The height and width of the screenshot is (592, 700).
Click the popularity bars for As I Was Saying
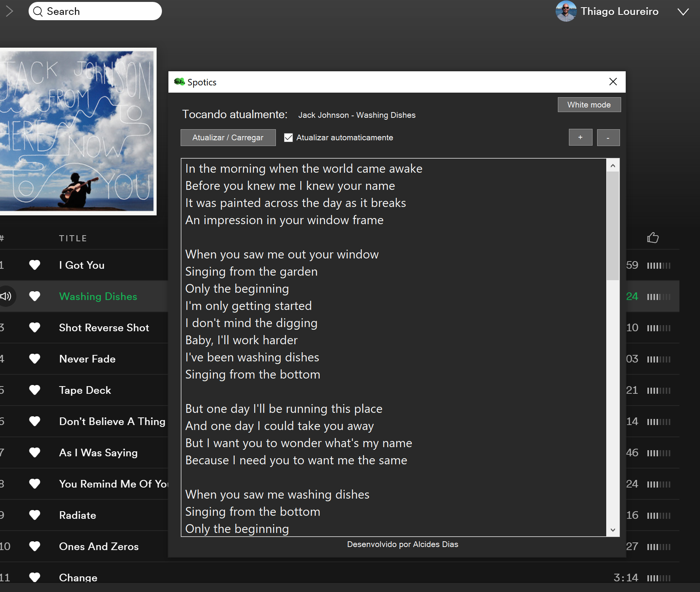click(x=658, y=453)
